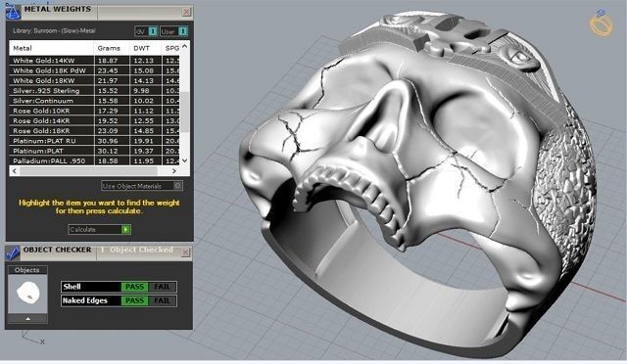
Task: Click the Naked Edges FAIL indicator
Action: pos(162,300)
